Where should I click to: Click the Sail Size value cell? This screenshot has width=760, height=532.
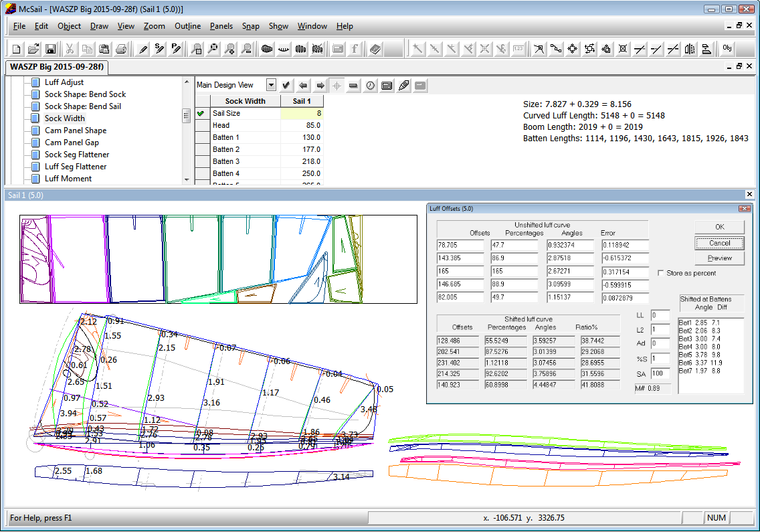point(302,114)
